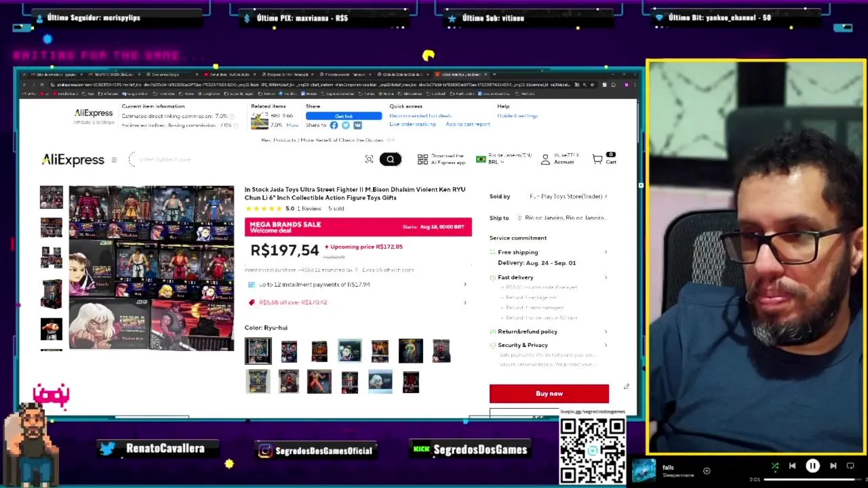
Task: Switch to the active AliExpress browser tab
Action: point(461,74)
